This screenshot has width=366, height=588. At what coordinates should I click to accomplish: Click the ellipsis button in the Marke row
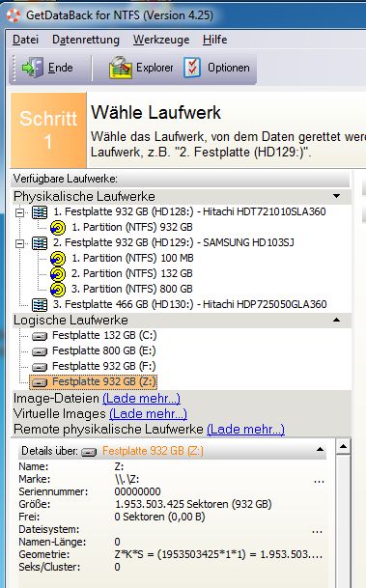point(319,481)
